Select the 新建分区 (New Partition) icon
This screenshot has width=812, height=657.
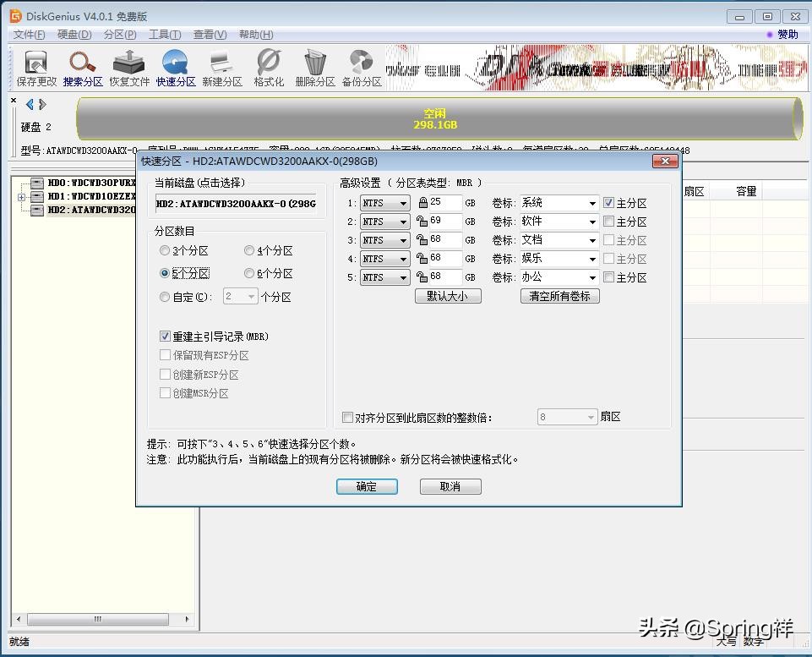click(x=221, y=68)
